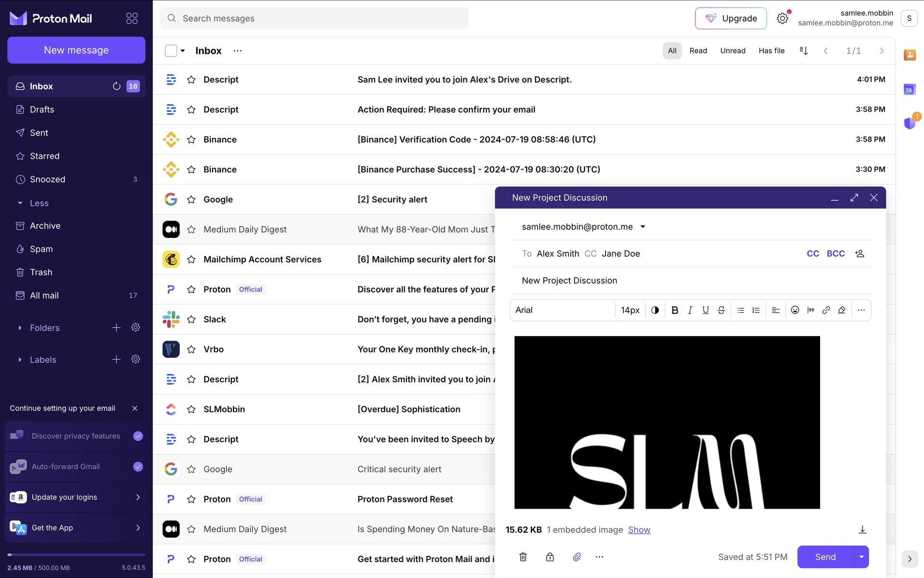Insert a link from the formatting toolbar
Image resolution: width=924 pixels, height=578 pixels.
(826, 310)
